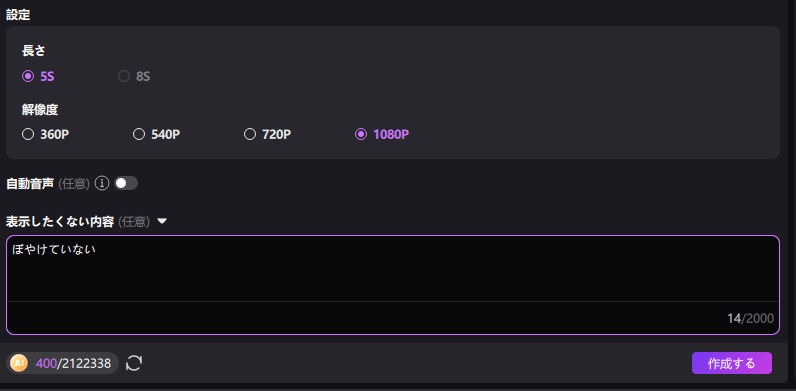The image size is (796, 391).
Task: Toggle the 自動音声 switch
Action: click(126, 183)
